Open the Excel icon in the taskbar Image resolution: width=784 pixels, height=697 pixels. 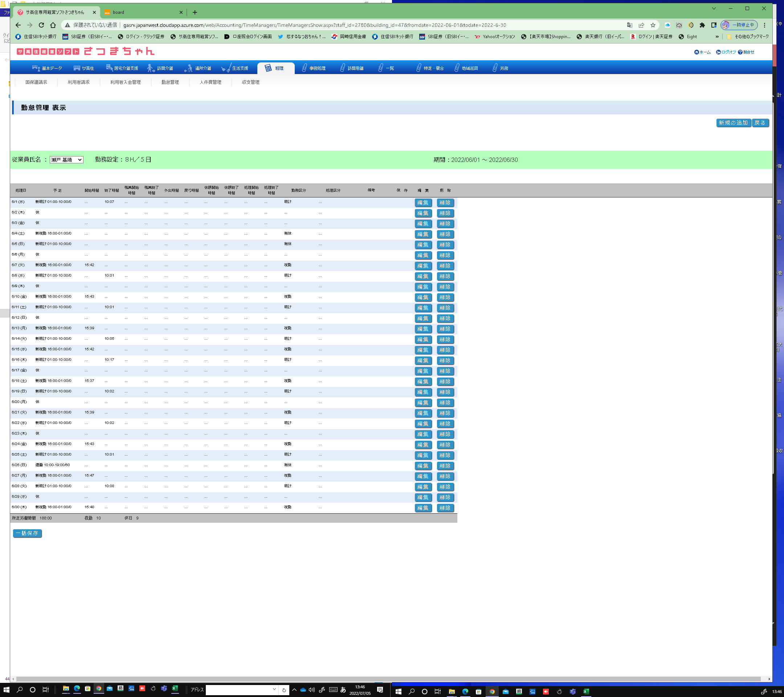tap(175, 689)
